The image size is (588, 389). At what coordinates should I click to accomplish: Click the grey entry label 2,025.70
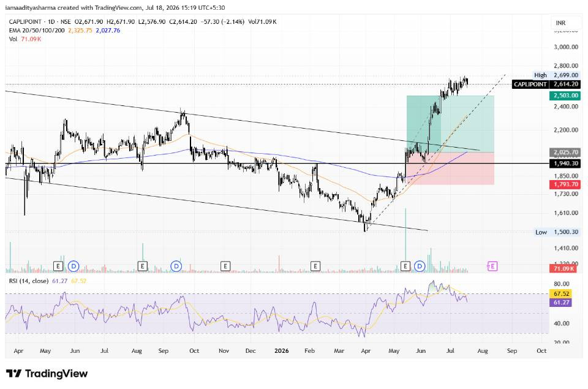tap(565, 153)
